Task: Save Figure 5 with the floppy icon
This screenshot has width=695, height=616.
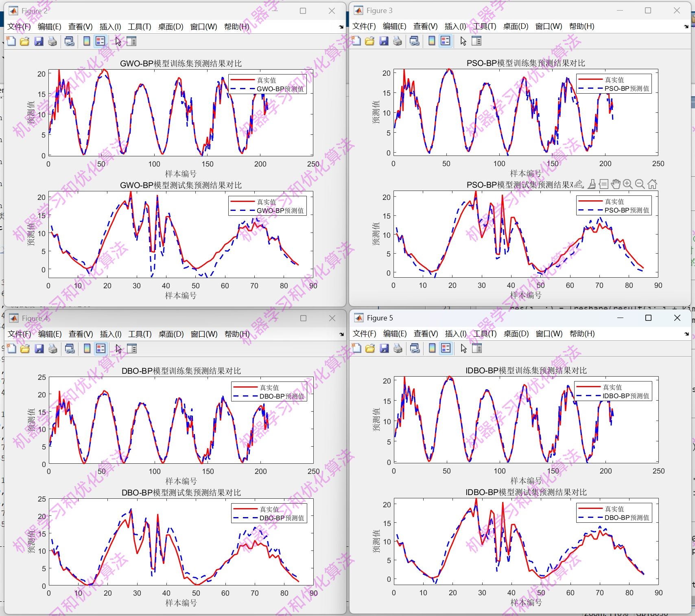Action: pos(384,348)
